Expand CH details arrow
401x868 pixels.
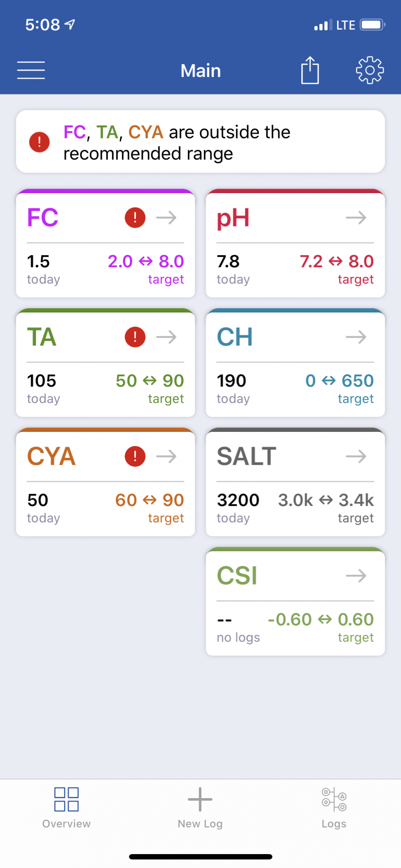tap(356, 337)
